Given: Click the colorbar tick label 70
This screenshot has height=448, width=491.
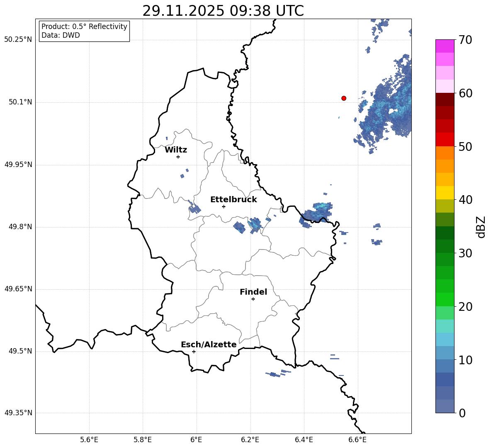Looking at the screenshot, I should [465, 40].
